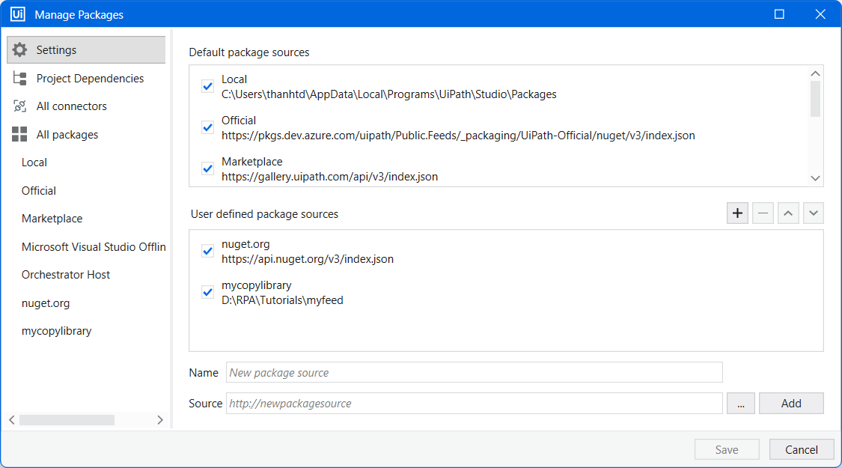Select the Local packages path text
Image resolution: width=842 pixels, height=468 pixels.
(389, 94)
